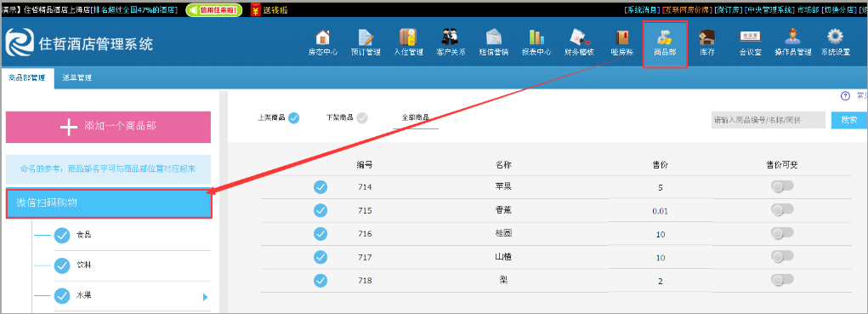Enable 售价可变 switch for 山楂

click(781, 256)
